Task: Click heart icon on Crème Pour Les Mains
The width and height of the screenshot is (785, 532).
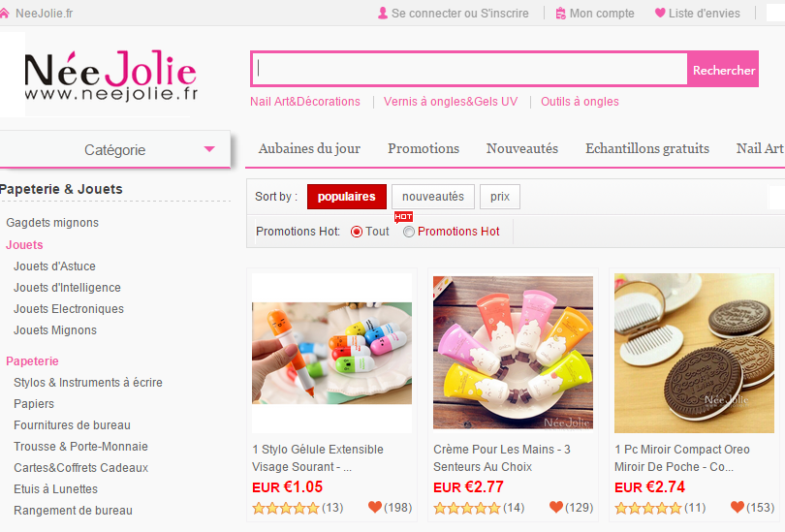Action: click(x=556, y=507)
